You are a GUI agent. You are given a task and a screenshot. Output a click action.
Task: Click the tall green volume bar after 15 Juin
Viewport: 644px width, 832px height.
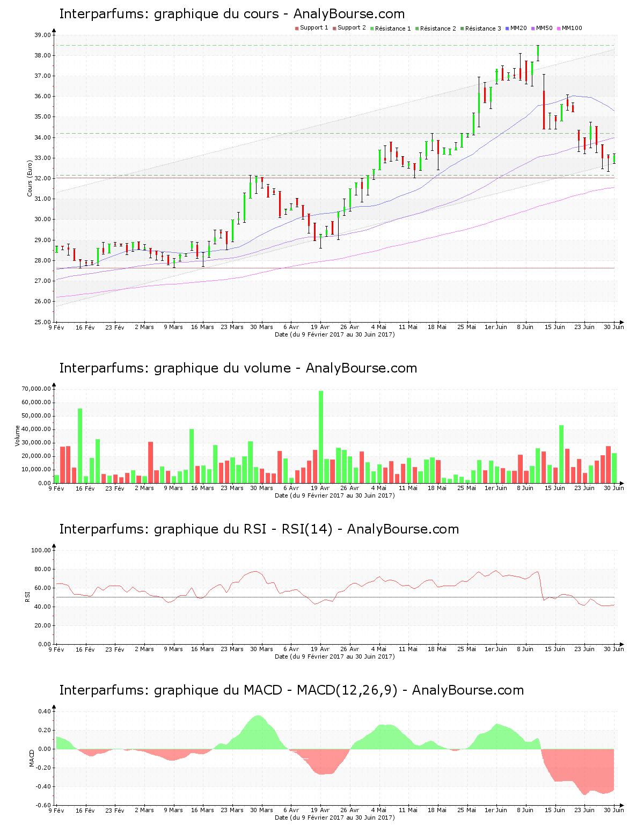click(561, 454)
